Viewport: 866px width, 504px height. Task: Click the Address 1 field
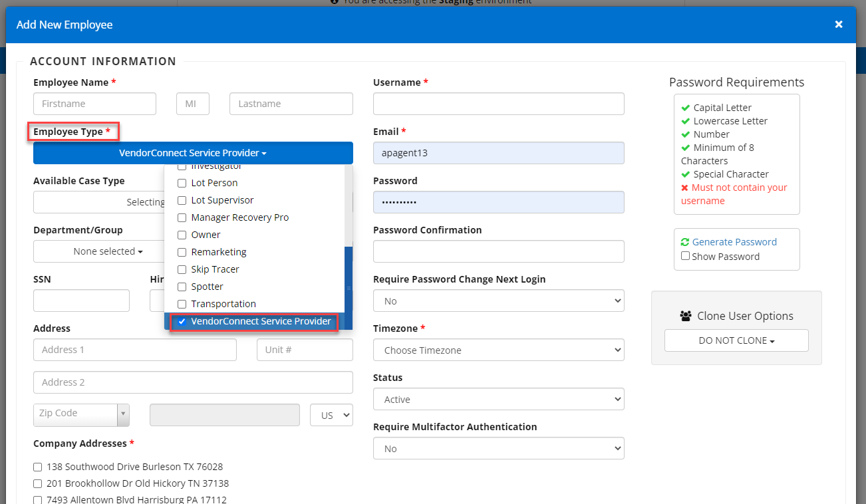(135, 350)
